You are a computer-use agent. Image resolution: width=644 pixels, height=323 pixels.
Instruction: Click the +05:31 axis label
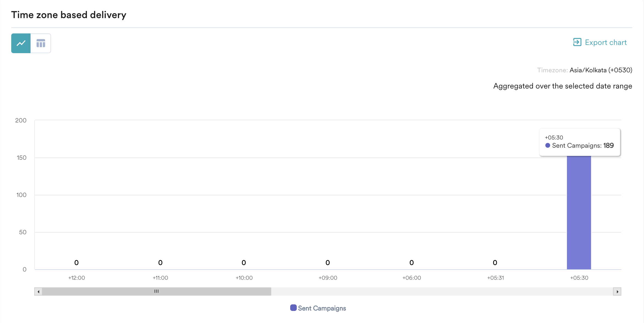click(x=495, y=278)
